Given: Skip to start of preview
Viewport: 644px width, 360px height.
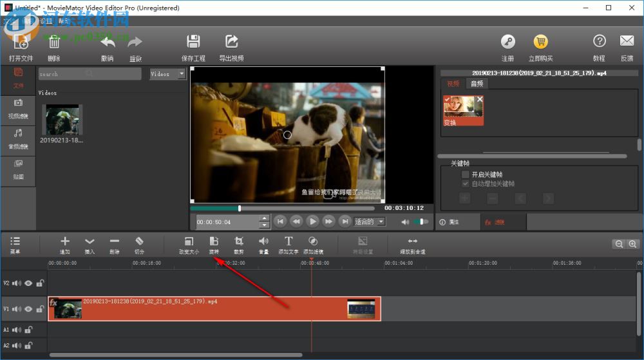Looking at the screenshot, I should (x=280, y=222).
